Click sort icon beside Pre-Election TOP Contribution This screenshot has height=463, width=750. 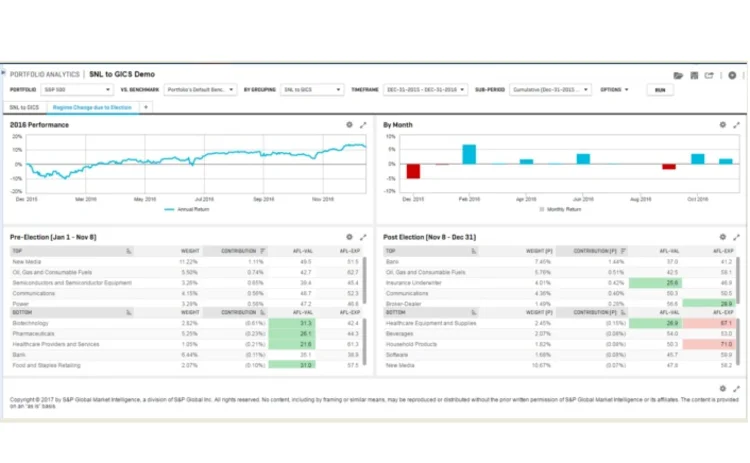pos(263,251)
